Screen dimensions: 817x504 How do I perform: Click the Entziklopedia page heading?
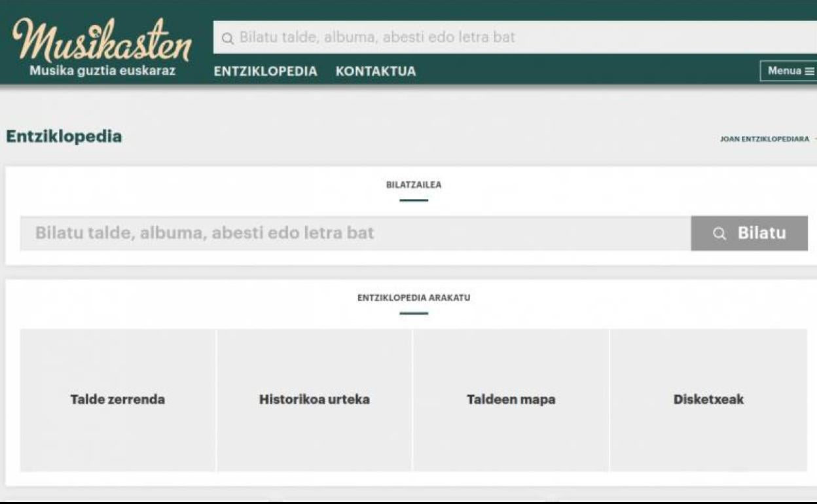(64, 137)
